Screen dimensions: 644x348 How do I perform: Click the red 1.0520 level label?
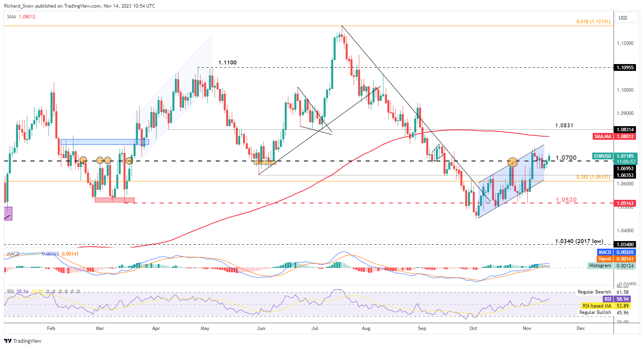click(566, 200)
